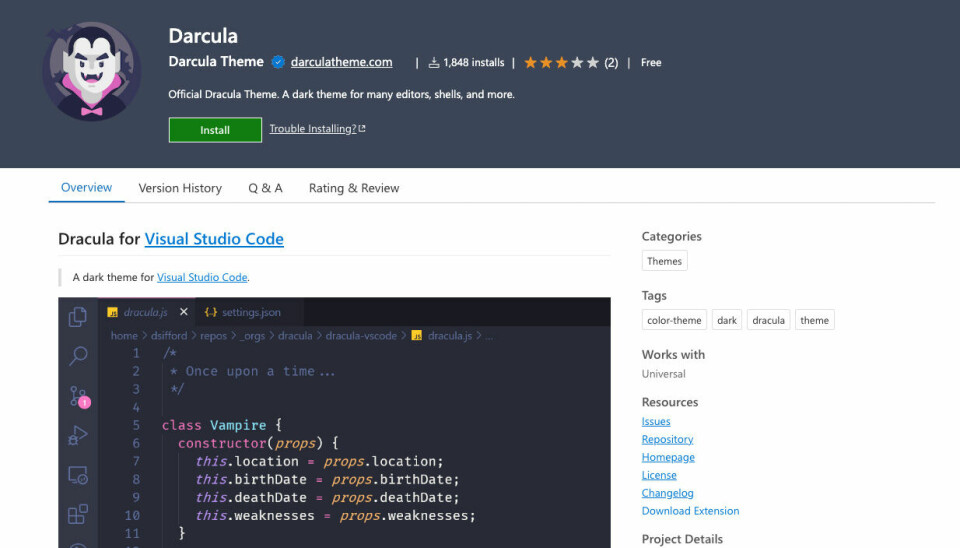Open Visual Studio Code heading link
The width and height of the screenshot is (960, 548).
pos(214,239)
